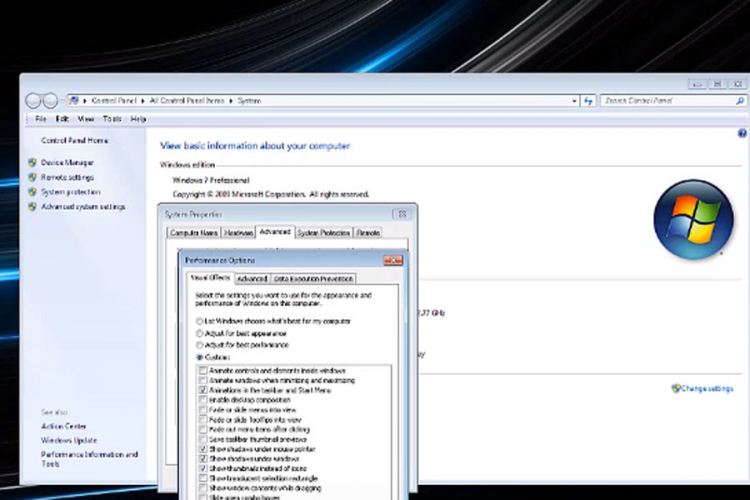
Task: Open the File menu
Action: pos(41,119)
